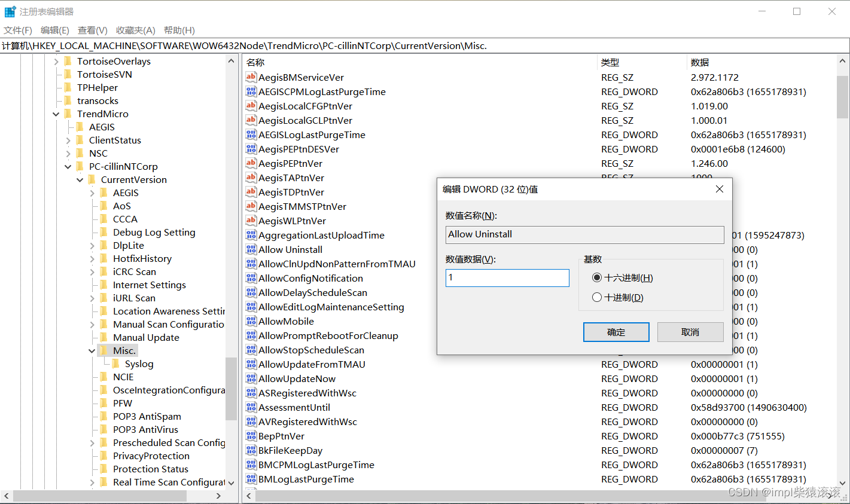
Task: Click the registry path address bar
Action: [x=425, y=45]
